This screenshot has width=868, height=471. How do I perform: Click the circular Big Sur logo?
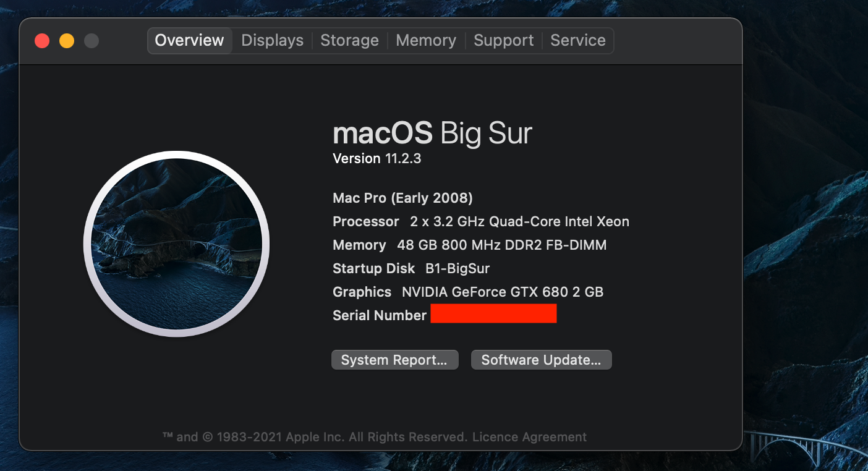tap(176, 244)
